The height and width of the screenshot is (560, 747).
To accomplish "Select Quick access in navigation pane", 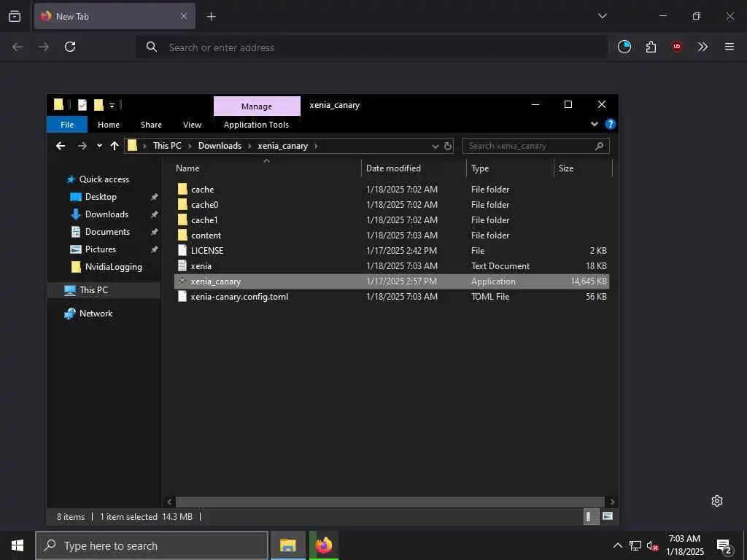I will [104, 179].
